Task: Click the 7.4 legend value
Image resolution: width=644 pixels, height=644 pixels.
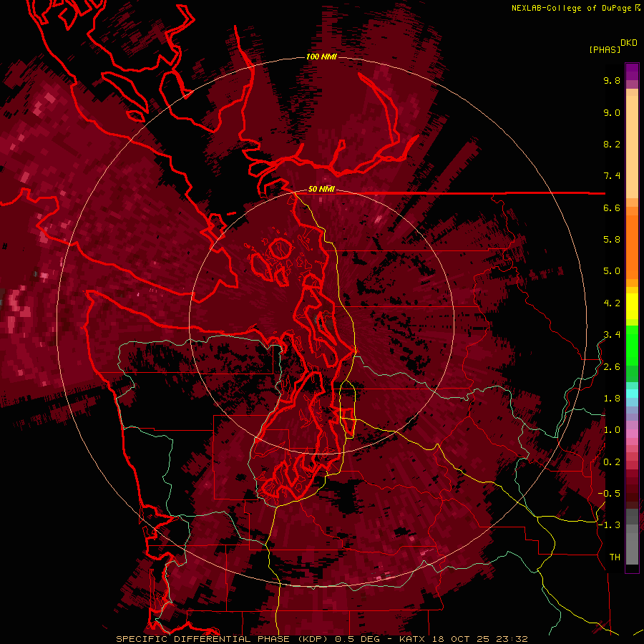Action: pyautogui.click(x=612, y=176)
